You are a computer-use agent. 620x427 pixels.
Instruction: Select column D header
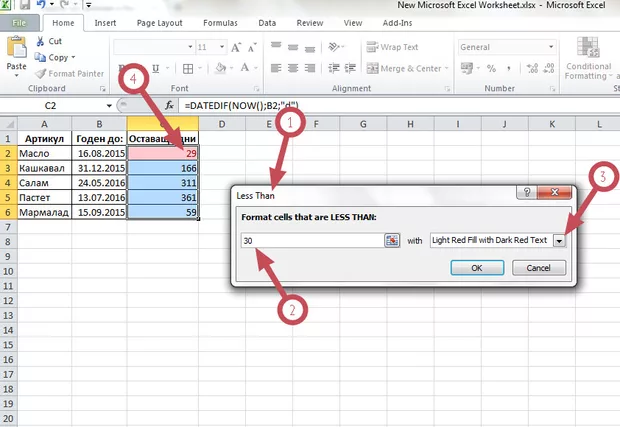222,124
